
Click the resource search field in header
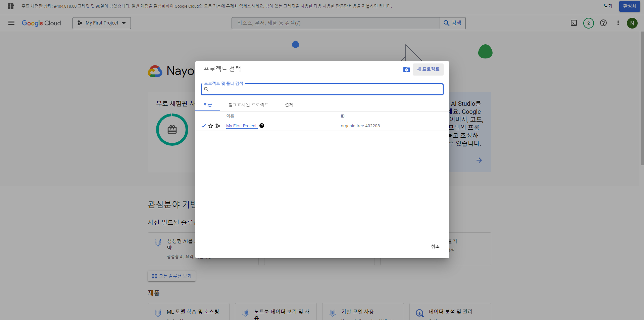tap(336, 23)
